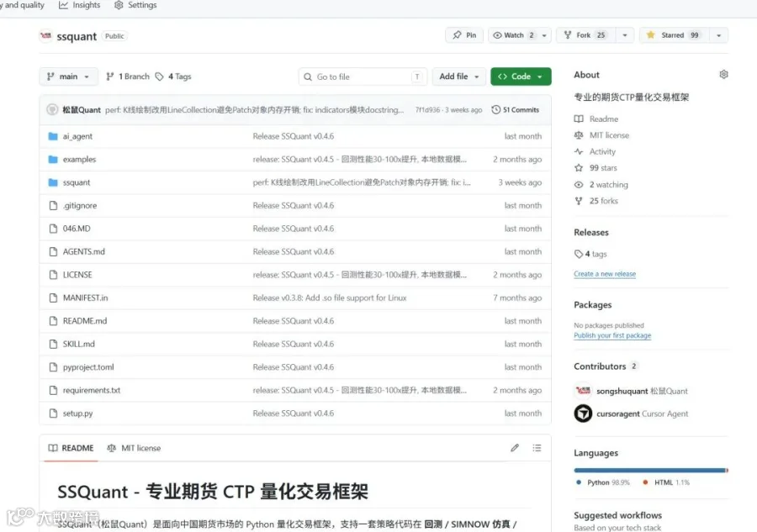Open the MANIFEST.in file

[x=85, y=298]
